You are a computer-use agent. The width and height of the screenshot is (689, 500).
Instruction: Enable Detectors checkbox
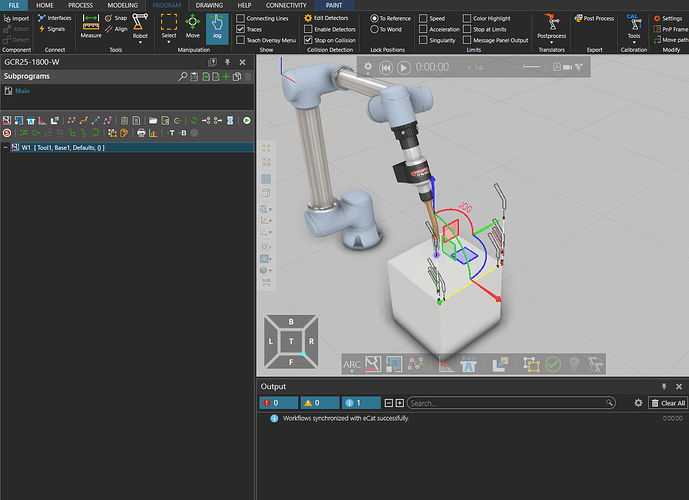(x=308, y=29)
